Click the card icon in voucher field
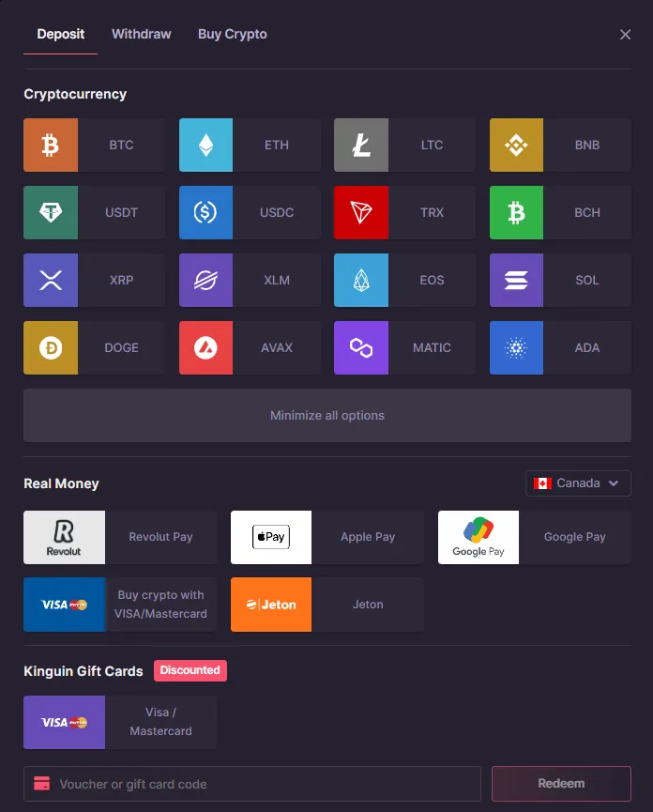Image resolution: width=653 pixels, height=812 pixels. [42, 784]
